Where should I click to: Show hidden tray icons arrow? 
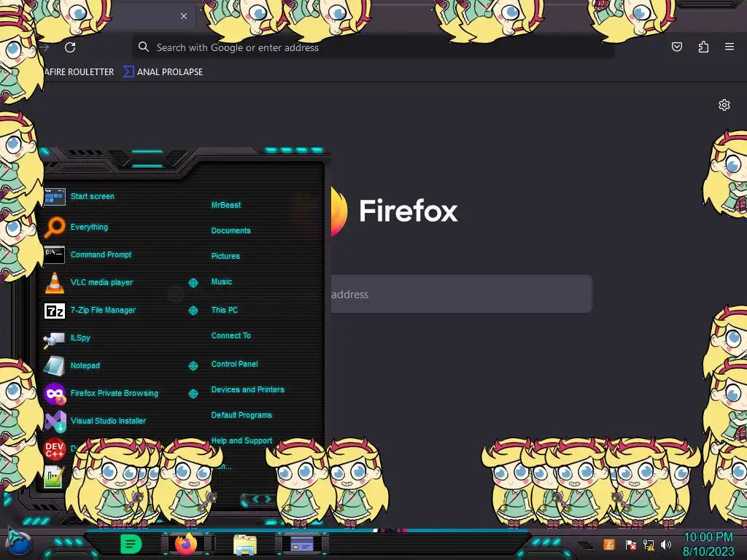[586, 545]
